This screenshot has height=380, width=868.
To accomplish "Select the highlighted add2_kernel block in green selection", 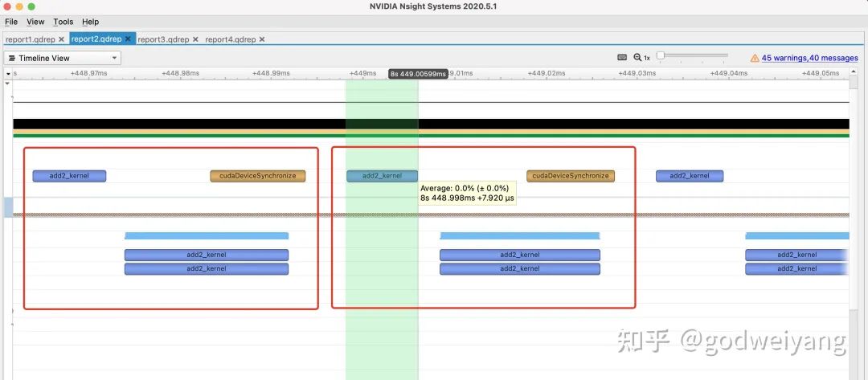I will click(x=382, y=176).
